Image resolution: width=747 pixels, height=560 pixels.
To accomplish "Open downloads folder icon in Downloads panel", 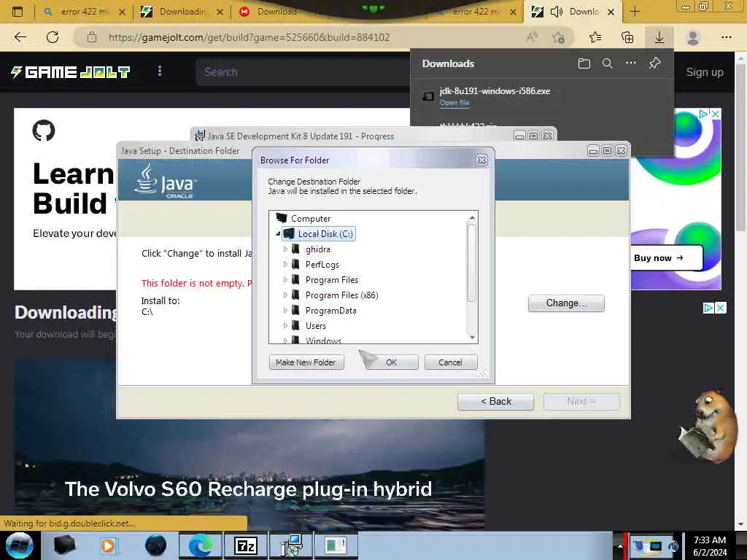I will click(584, 63).
